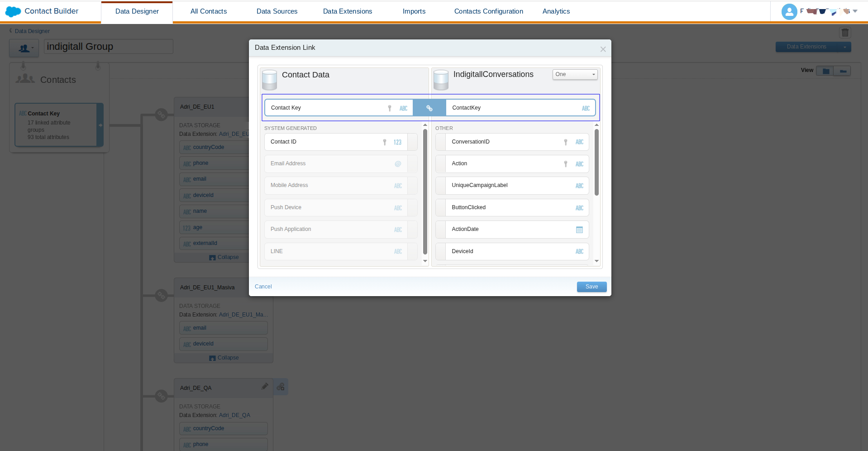Click the arrow on Contact Key card
The width and height of the screenshot is (868, 451).
click(x=100, y=125)
